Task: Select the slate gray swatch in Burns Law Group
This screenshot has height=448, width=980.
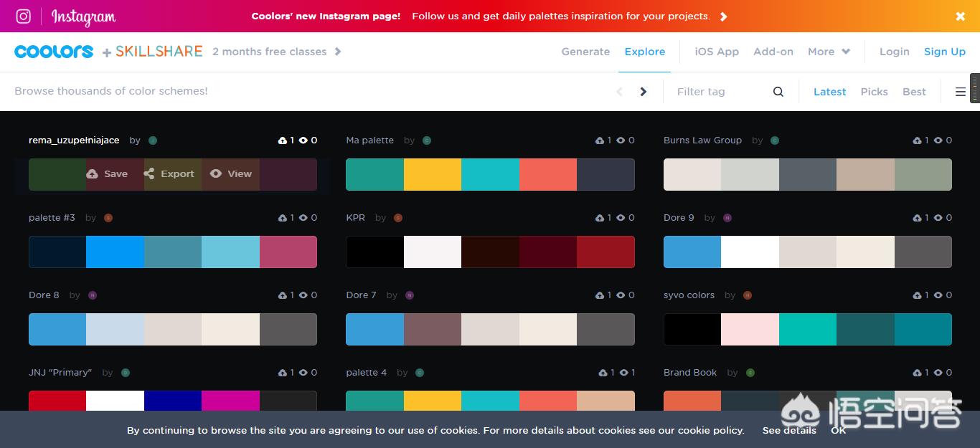Action: pyautogui.click(x=808, y=175)
